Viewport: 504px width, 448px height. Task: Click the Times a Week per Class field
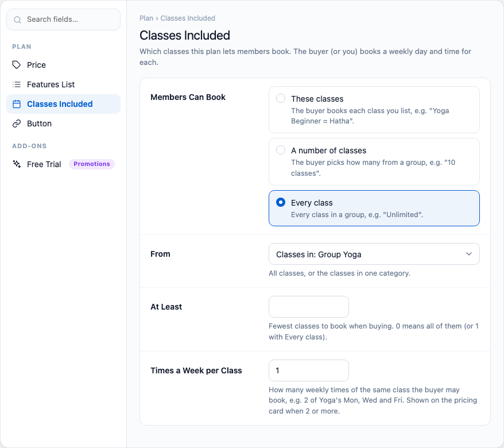tap(309, 370)
